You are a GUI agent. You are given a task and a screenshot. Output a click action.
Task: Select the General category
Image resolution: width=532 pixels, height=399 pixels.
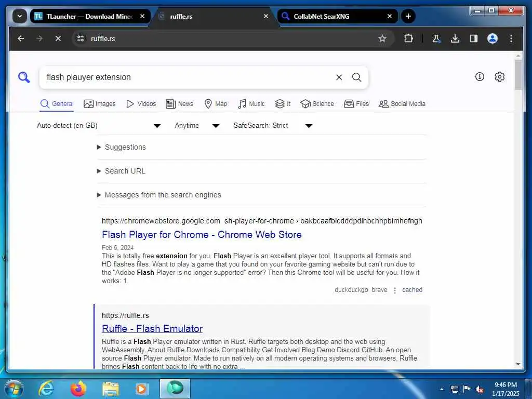tap(57, 104)
